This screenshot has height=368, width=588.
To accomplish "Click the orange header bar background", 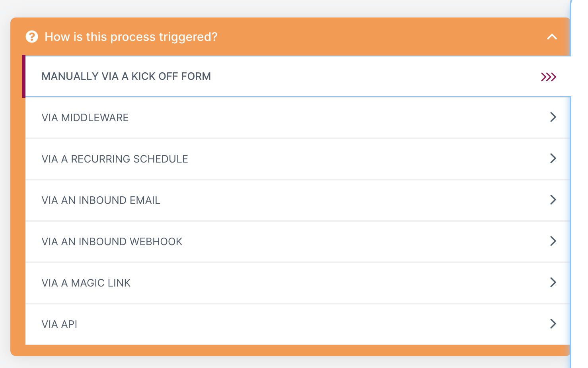I will (x=358, y=37).
